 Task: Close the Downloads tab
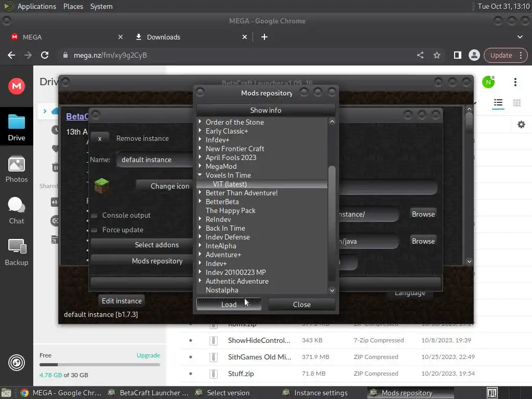point(245,37)
